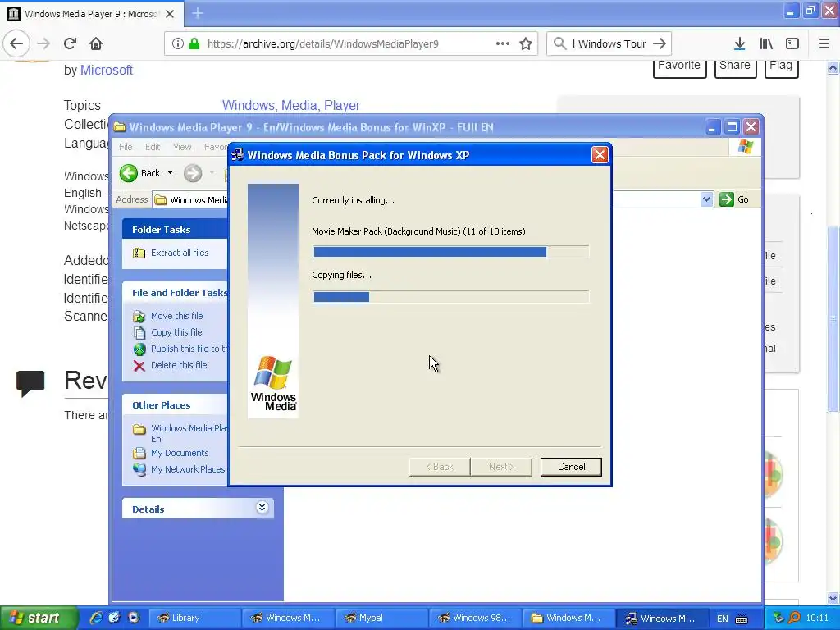This screenshot has height=630, width=840.
Task: Click the Flag button on archive page
Action: (x=781, y=66)
